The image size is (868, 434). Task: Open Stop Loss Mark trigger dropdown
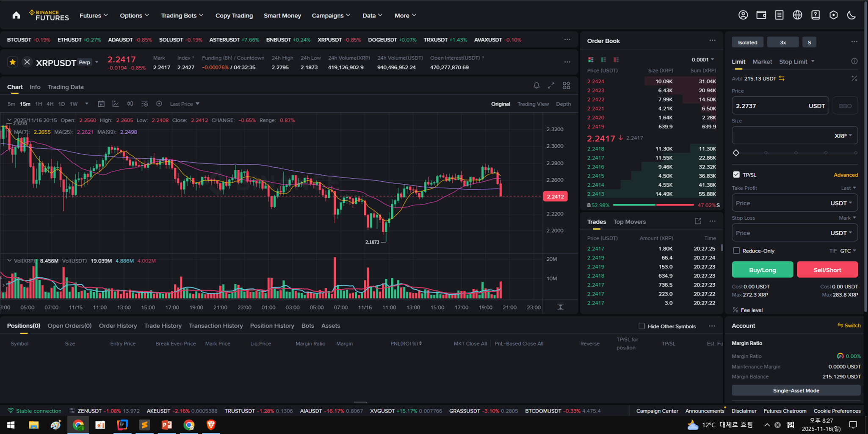tap(847, 218)
